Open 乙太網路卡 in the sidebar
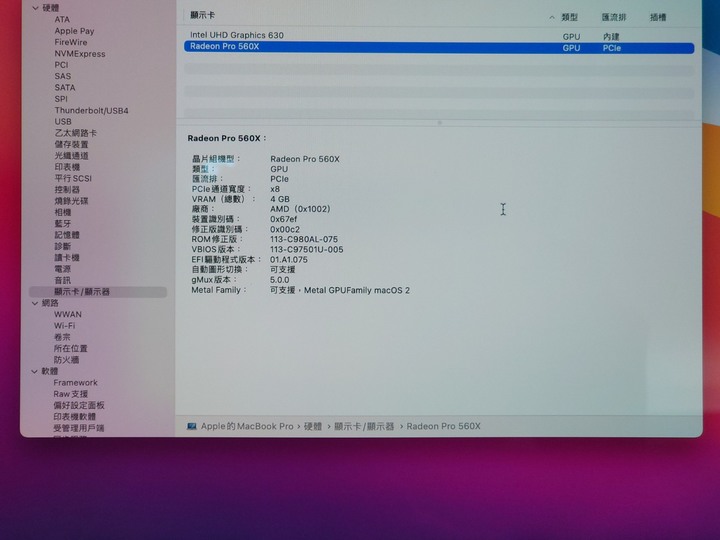This screenshot has width=720, height=540. (x=75, y=133)
